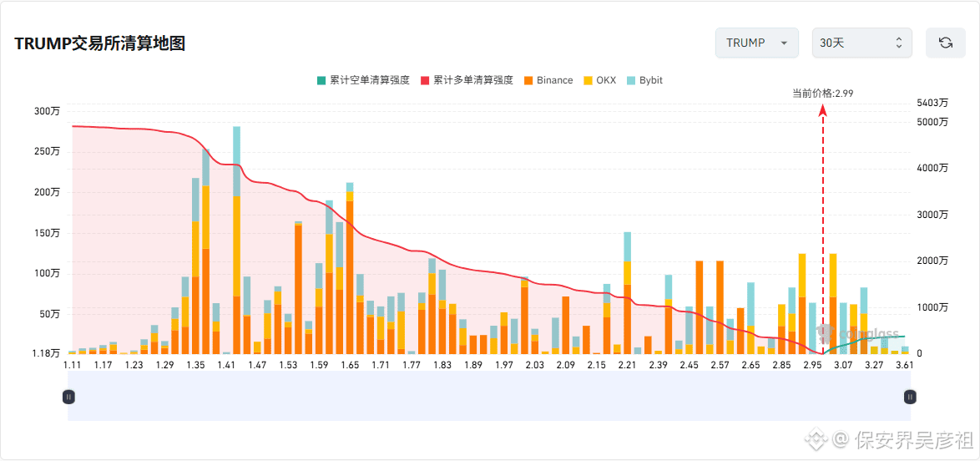Toggle Bybit legend series

[x=644, y=80]
